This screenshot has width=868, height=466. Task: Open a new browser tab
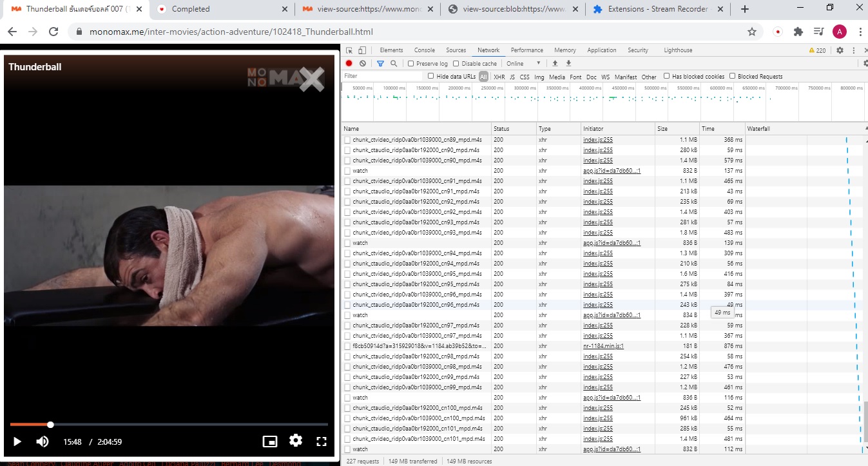coord(745,9)
